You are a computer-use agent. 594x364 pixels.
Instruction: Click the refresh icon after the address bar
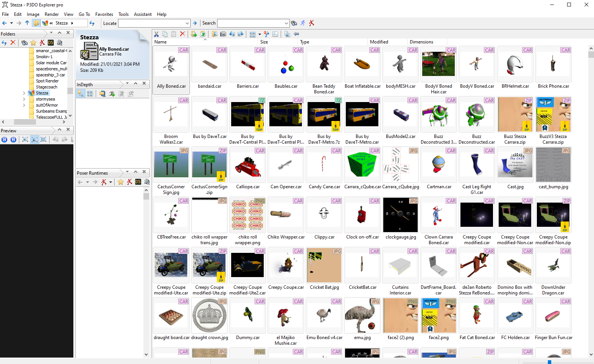tap(92, 23)
